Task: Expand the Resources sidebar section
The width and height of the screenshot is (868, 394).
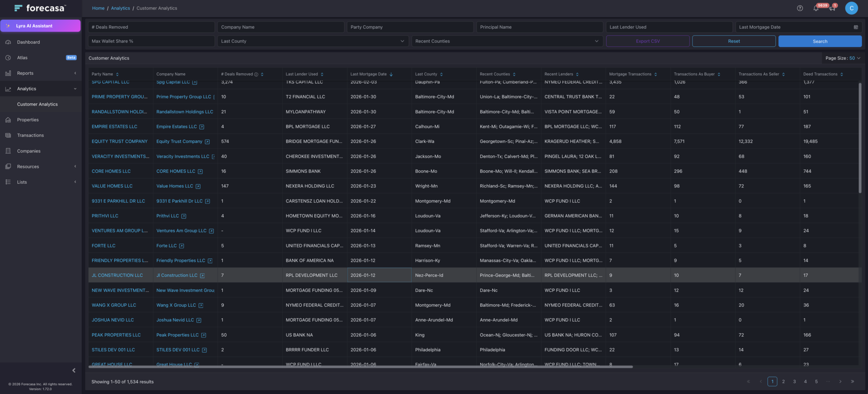Action: 41,166
